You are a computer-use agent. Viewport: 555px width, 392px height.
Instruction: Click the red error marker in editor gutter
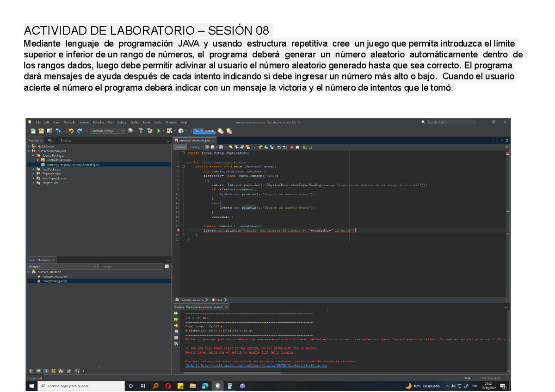(x=178, y=230)
